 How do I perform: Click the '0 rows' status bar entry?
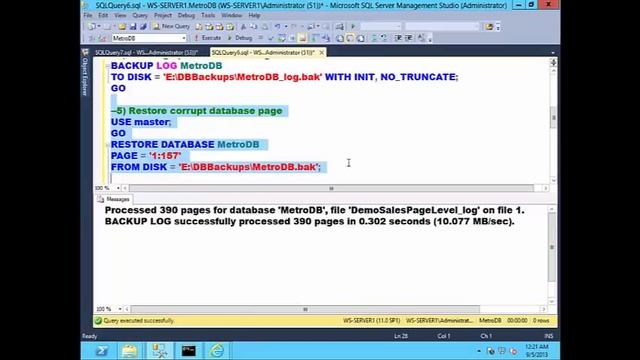point(541,321)
